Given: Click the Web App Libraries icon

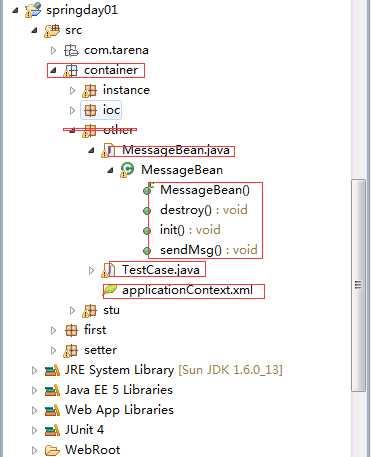Looking at the screenshot, I should click(x=52, y=410).
